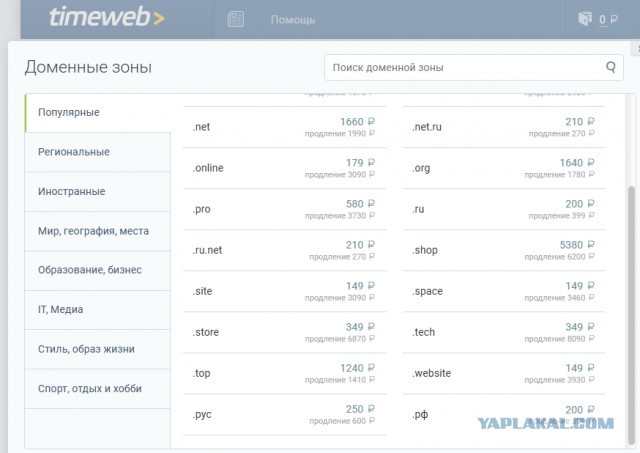
Task: Click продление 399 ₽ under .ru
Action: [x=562, y=216]
